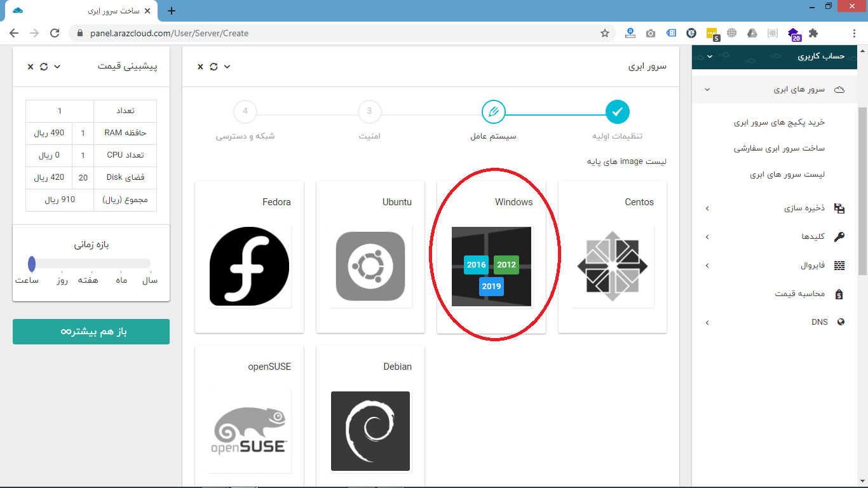Select Windows 2012 version badge

click(x=506, y=265)
